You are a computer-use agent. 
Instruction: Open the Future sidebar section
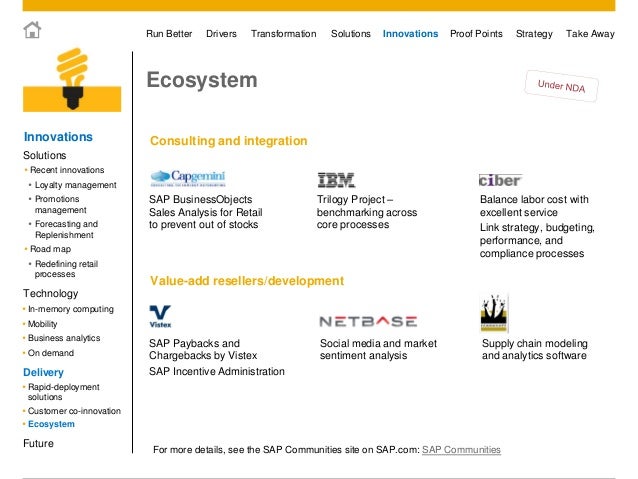[38, 443]
